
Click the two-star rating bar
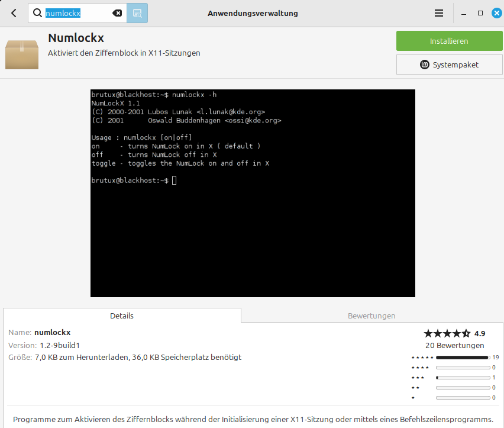click(x=463, y=388)
